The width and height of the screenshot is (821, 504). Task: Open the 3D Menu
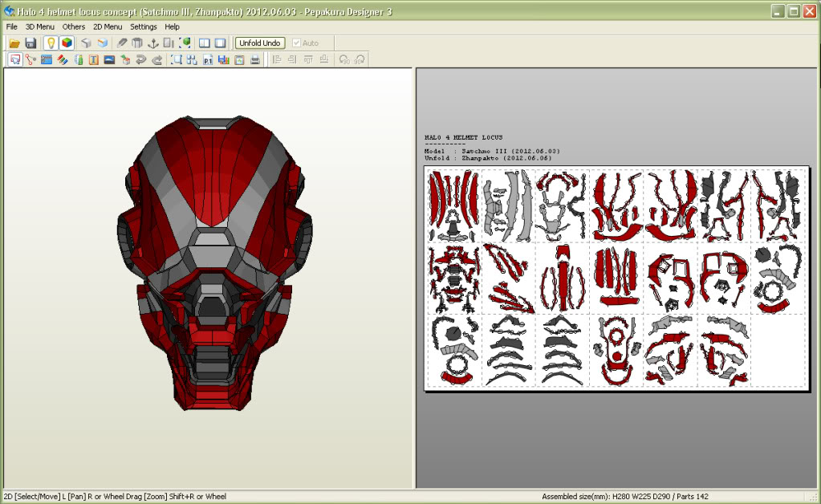[x=39, y=26]
